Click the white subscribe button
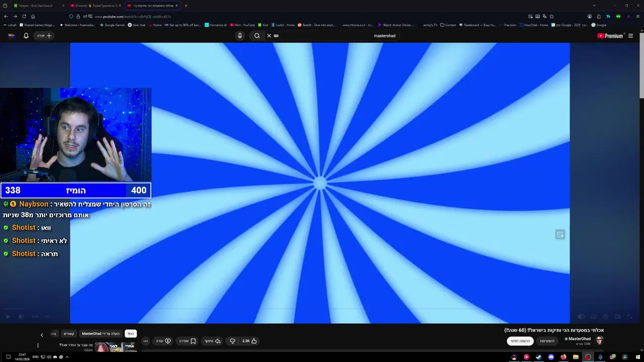The height and width of the screenshot is (362, 644). pos(520,341)
